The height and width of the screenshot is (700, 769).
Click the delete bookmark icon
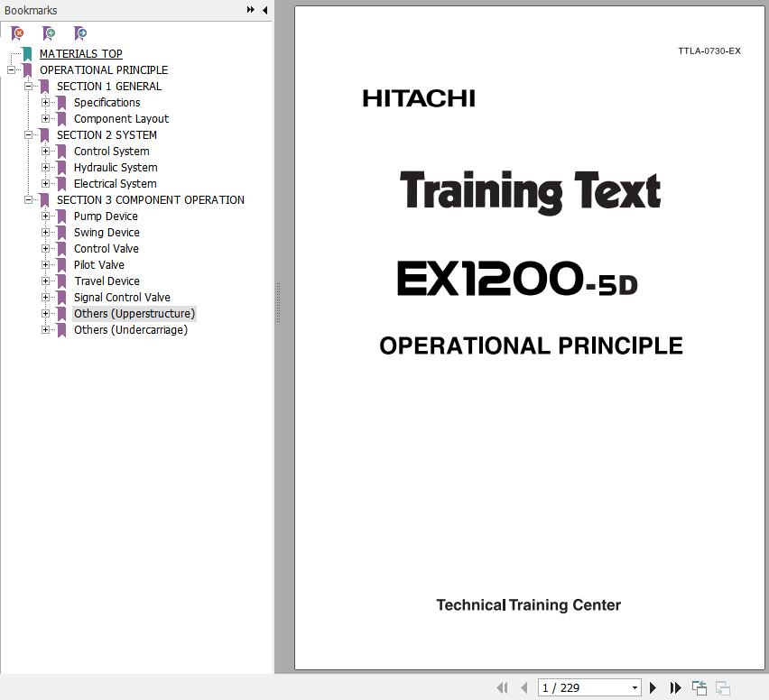[17, 33]
